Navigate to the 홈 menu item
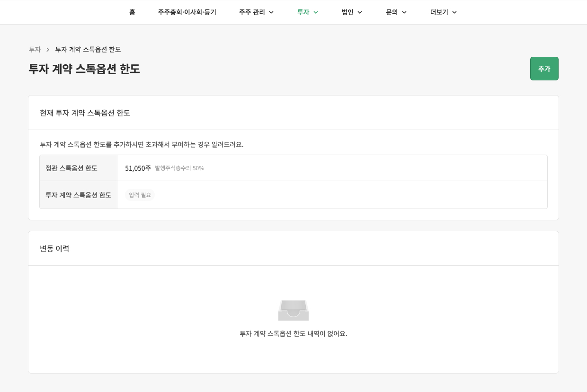The width and height of the screenshot is (587, 392). [x=132, y=12]
